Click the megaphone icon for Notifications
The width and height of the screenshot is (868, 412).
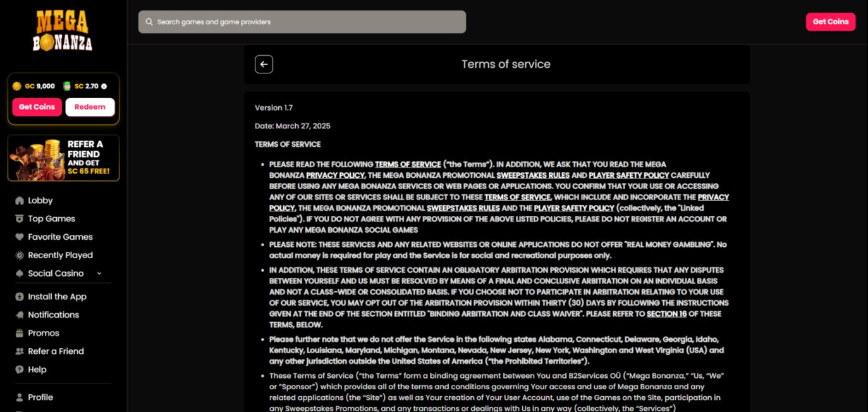click(x=20, y=315)
